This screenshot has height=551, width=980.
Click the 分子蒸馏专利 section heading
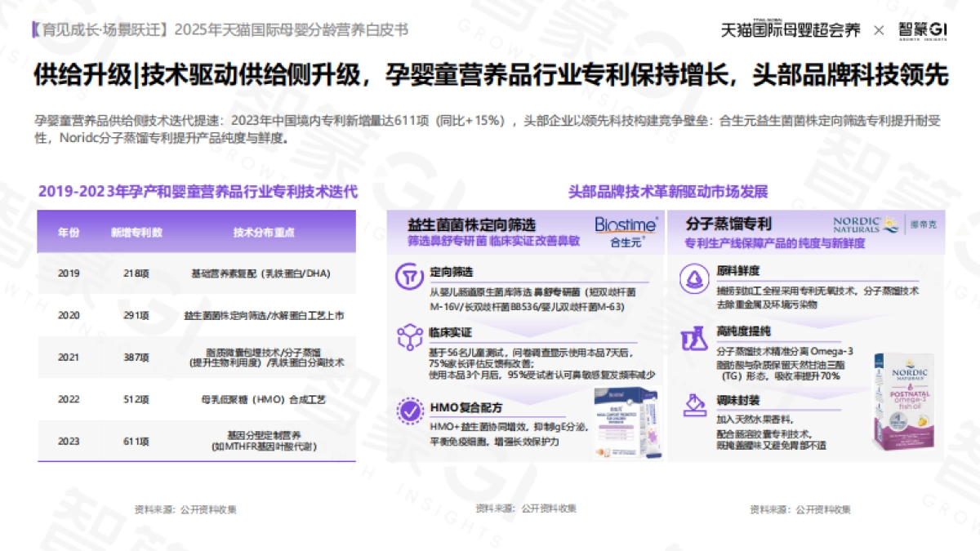[x=728, y=223]
